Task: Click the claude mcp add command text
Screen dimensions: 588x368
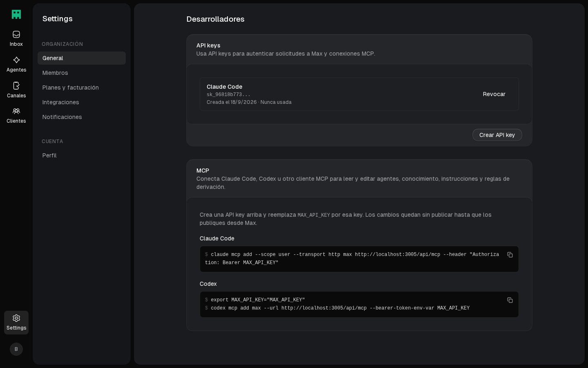Action: click(352, 259)
